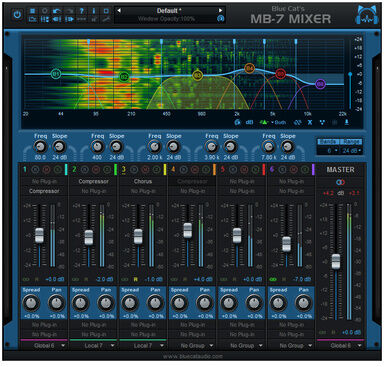Select orange B4 node on spectrum

249,69
